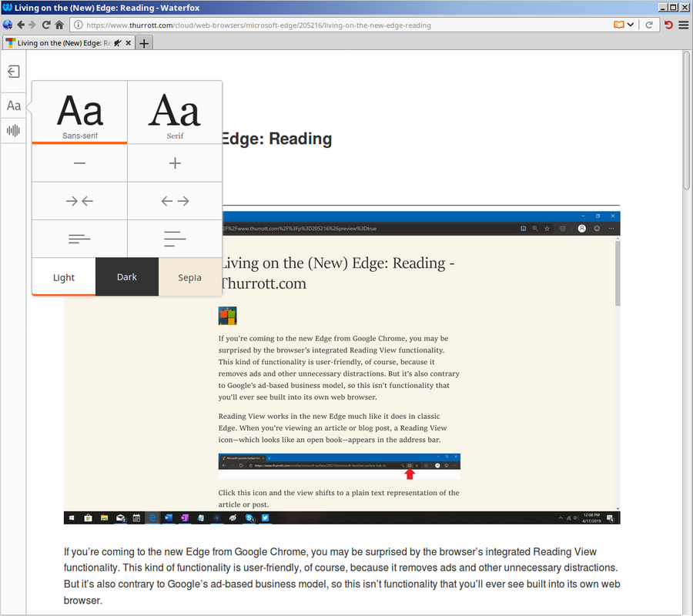Increase the line height with spaced lines icon
The image size is (693, 616).
(175, 239)
